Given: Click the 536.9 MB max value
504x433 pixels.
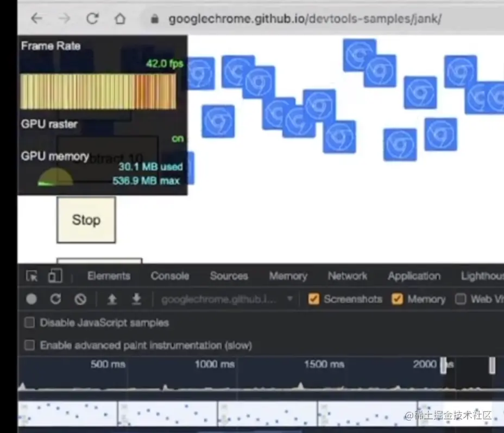Looking at the screenshot, I should coord(146,181).
